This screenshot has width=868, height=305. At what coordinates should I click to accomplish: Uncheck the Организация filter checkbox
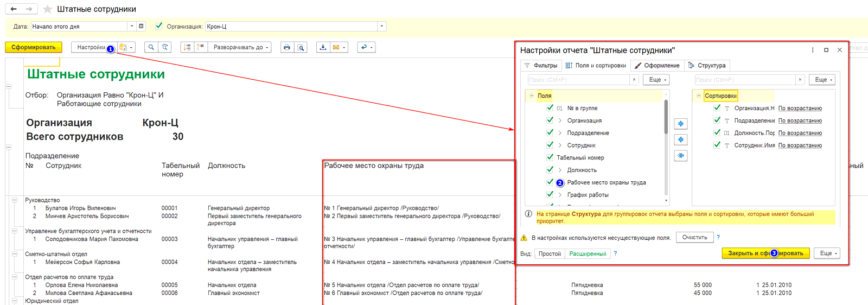coord(159,26)
